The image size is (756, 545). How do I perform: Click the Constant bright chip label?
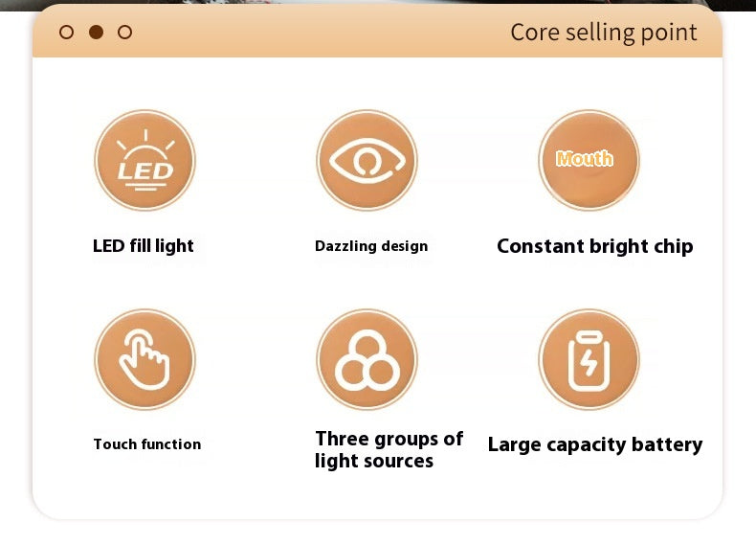pos(595,246)
